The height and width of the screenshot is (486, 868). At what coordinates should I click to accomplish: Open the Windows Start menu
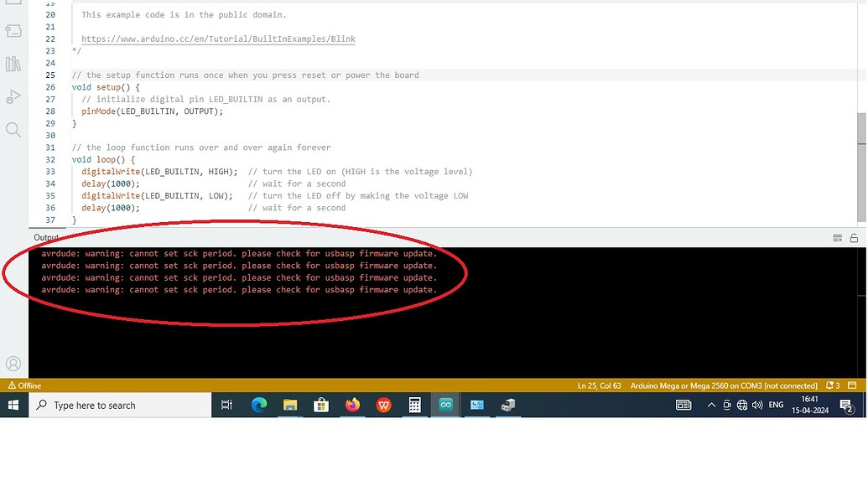point(13,405)
